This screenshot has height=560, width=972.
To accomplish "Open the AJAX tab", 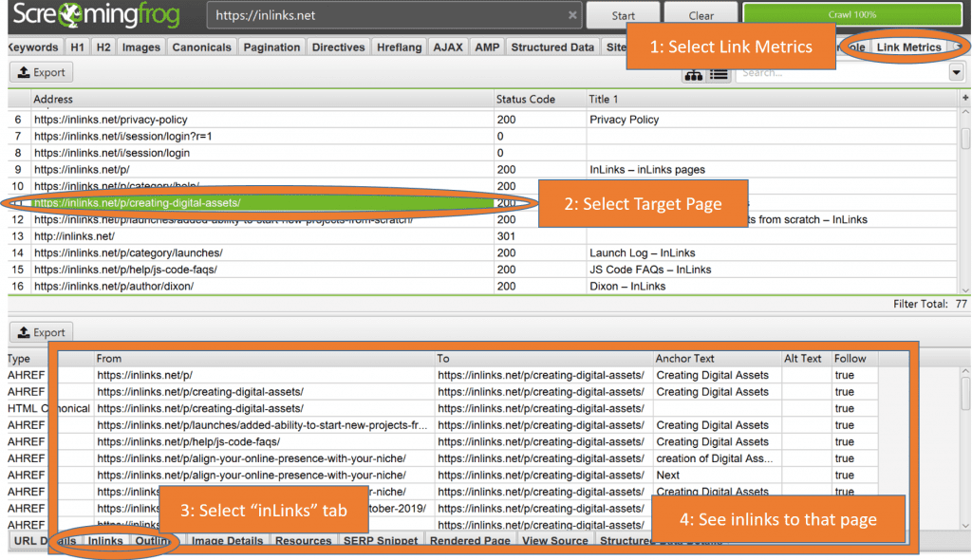I will 448,47.
